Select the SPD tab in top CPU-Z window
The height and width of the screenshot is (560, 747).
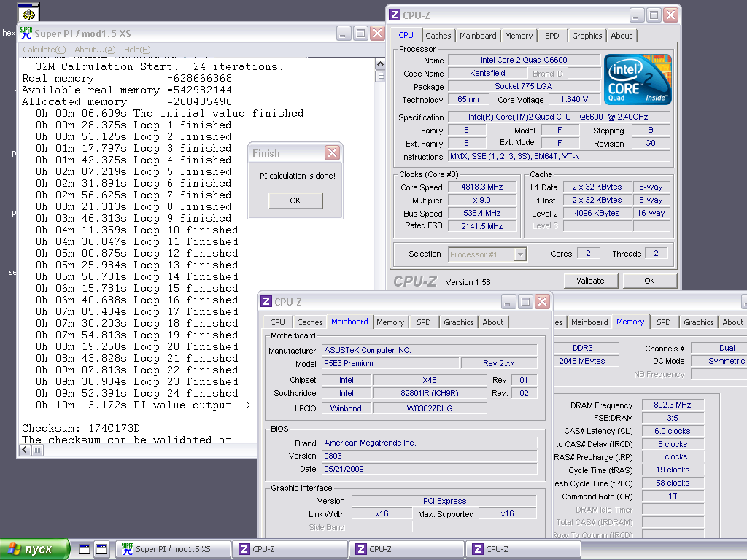coord(552,36)
